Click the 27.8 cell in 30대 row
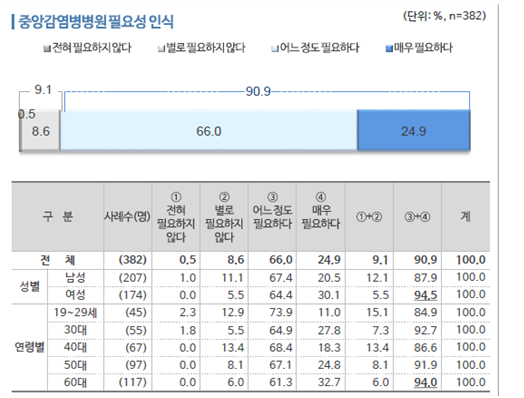The image size is (524, 398). tap(329, 330)
